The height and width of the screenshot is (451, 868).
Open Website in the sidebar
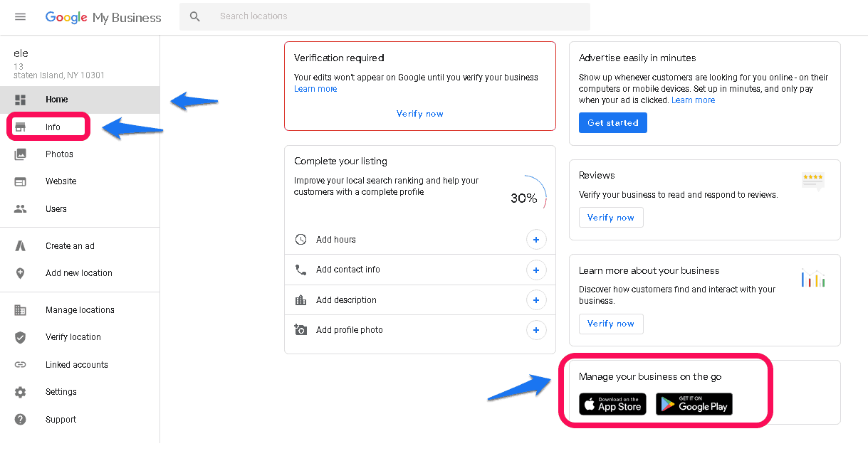click(x=80, y=181)
